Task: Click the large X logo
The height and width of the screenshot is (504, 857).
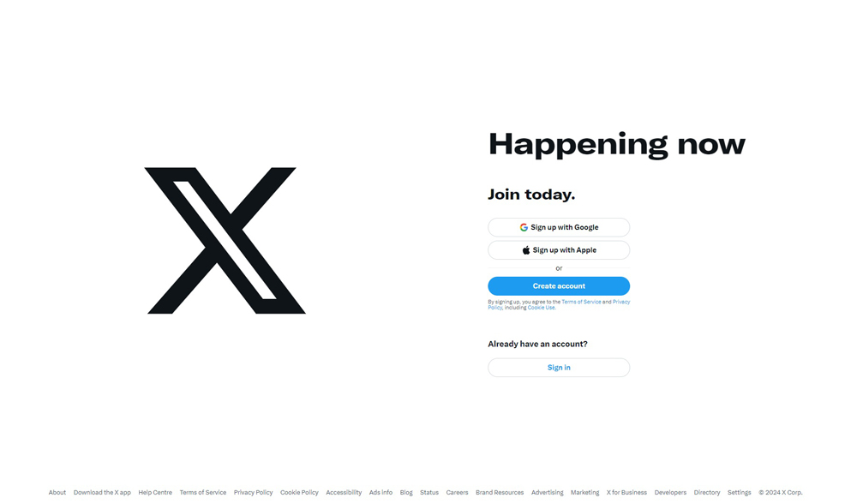Action: (x=225, y=241)
